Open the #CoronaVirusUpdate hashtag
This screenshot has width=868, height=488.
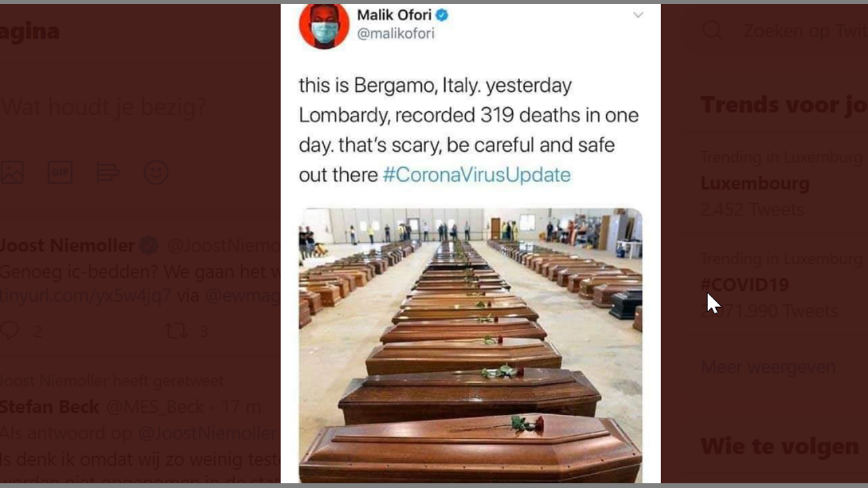[477, 175]
